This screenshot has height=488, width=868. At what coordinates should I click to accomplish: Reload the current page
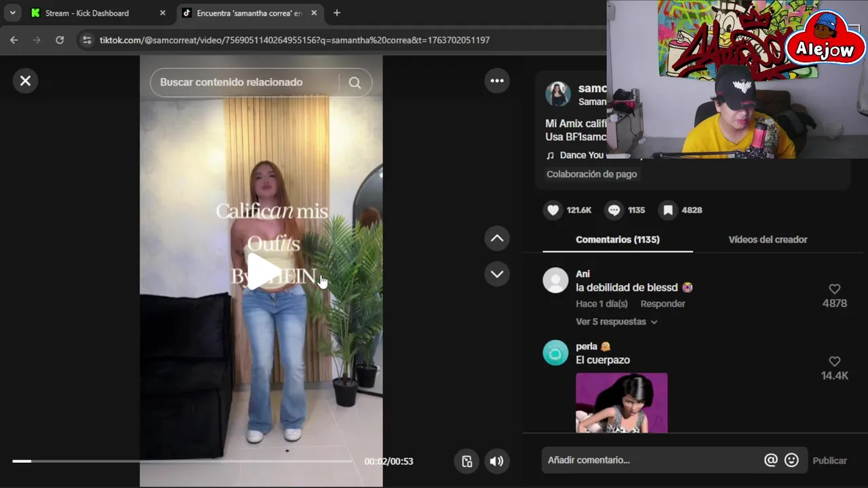[60, 40]
